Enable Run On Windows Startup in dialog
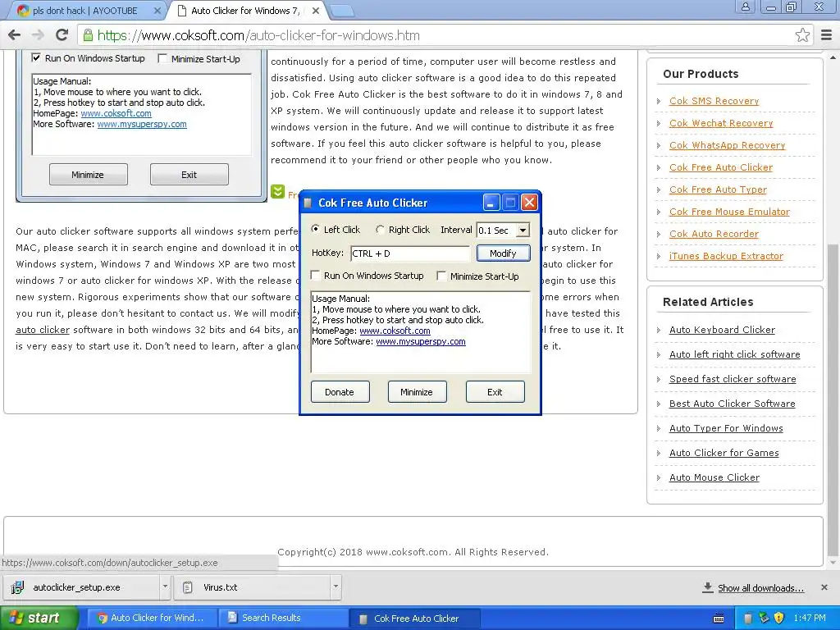840x630 pixels. coord(316,276)
